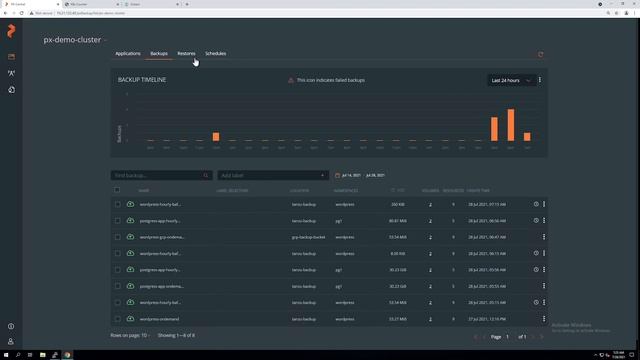Check the box for the 06:56 AM postgres backup
Image resolution: width=640 pixels, height=360 pixels.
[118, 220]
